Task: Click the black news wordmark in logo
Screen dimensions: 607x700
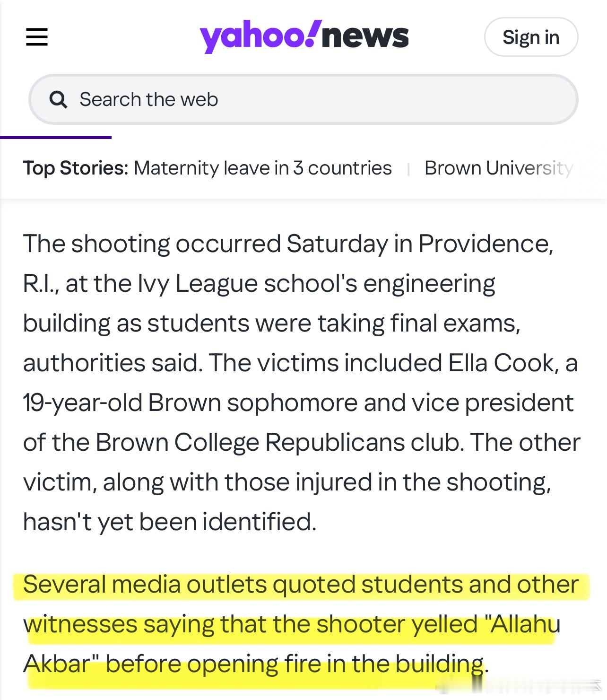Action: click(x=365, y=37)
